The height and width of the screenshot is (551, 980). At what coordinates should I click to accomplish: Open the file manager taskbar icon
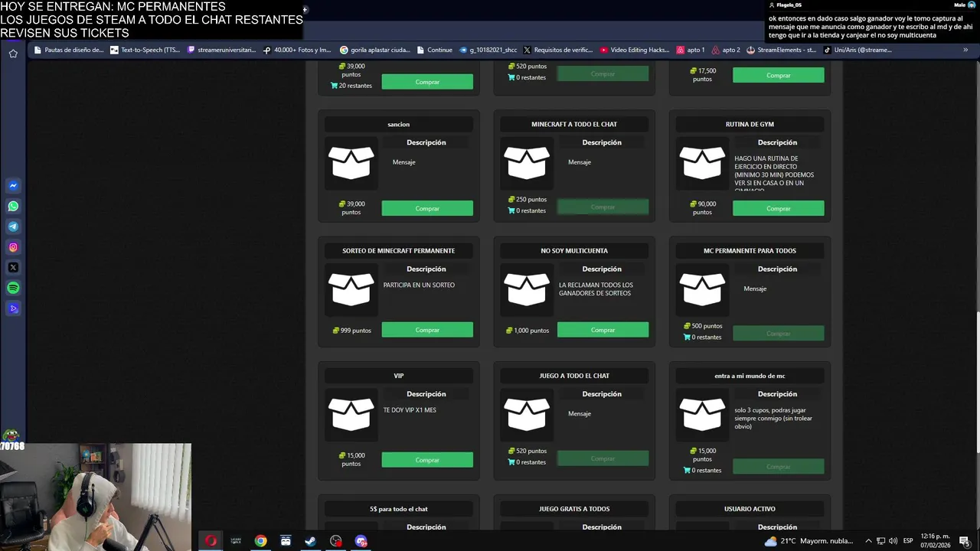click(286, 541)
